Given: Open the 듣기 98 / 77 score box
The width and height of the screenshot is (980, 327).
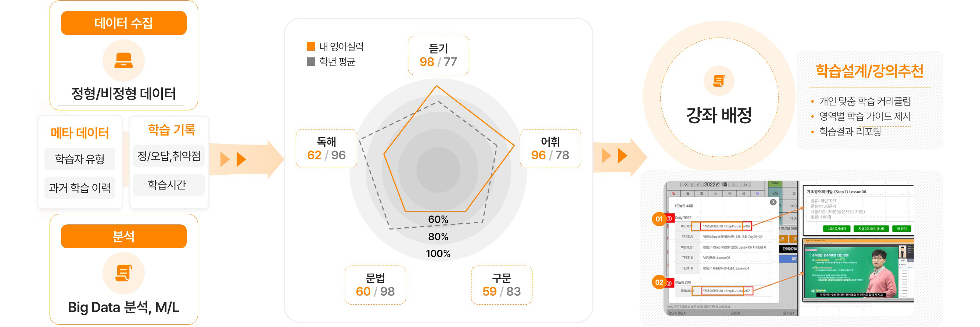Looking at the screenshot, I should coord(438,55).
